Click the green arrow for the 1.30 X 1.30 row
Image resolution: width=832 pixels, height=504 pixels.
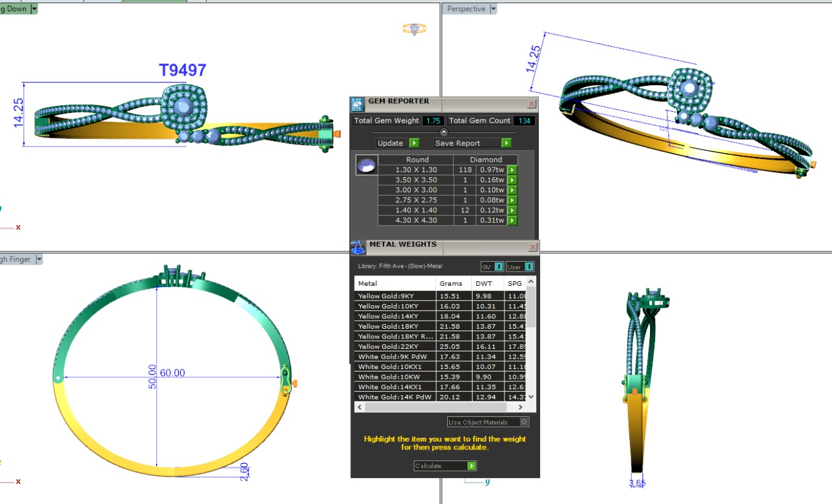(513, 170)
